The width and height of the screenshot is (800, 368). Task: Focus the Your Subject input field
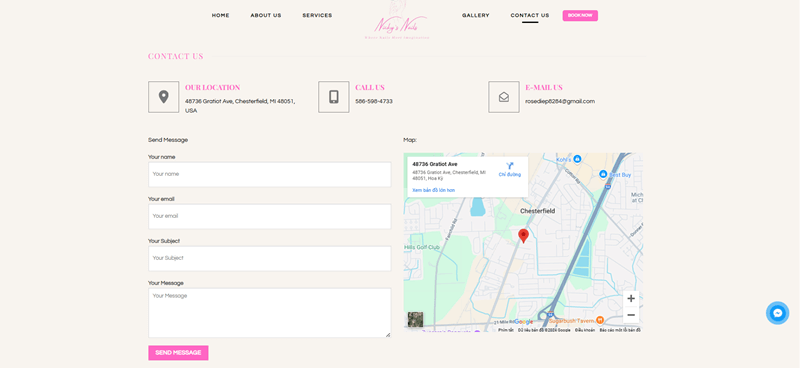point(269,258)
